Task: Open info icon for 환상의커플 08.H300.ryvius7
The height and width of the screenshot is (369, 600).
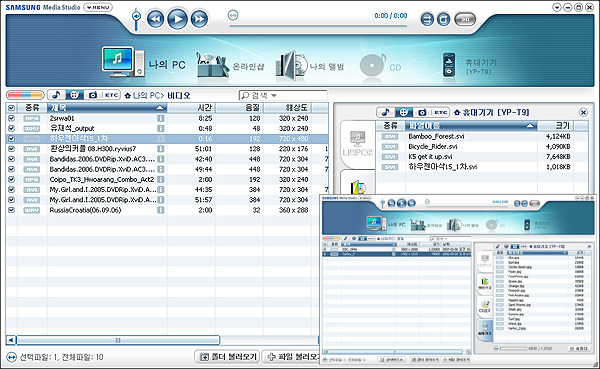Action: click(x=161, y=149)
